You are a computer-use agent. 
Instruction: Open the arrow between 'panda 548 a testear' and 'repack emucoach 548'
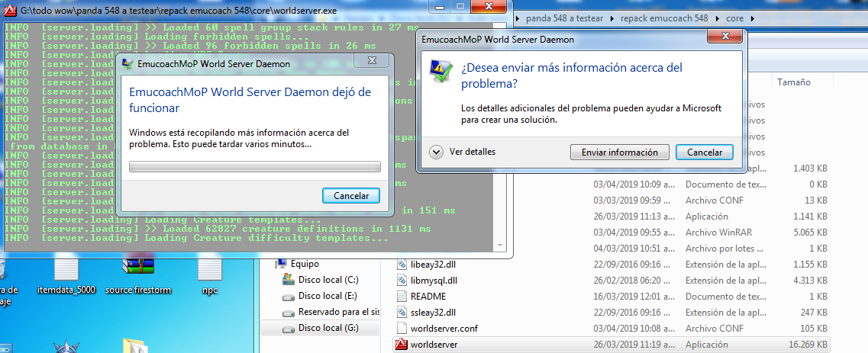coord(612,19)
